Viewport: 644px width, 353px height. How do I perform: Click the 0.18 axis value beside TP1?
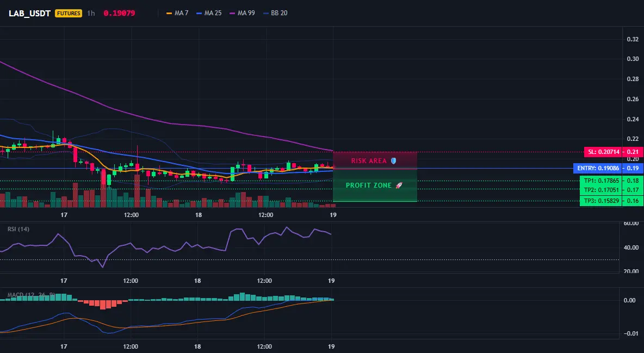tap(633, 181)
